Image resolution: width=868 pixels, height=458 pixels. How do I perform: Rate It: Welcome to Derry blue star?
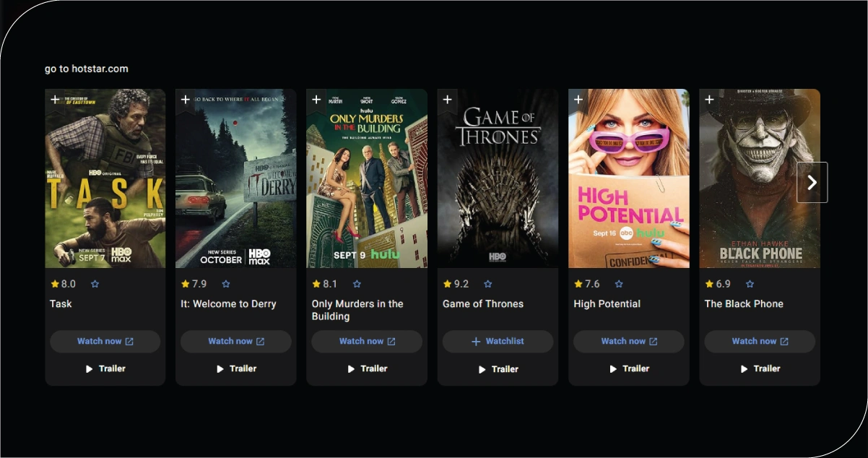[x=226, y=284]
